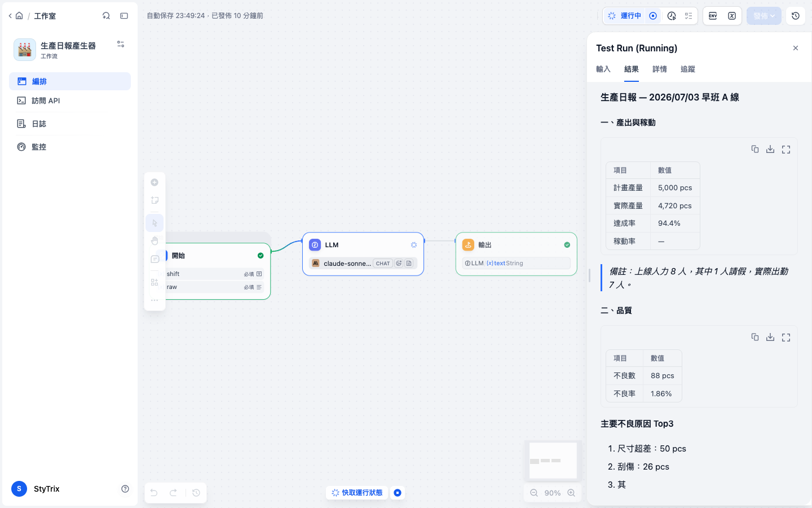The width and height of the screenshot is (812, 508).
Task: Open change history icon near undo
Action: point(196,493)
